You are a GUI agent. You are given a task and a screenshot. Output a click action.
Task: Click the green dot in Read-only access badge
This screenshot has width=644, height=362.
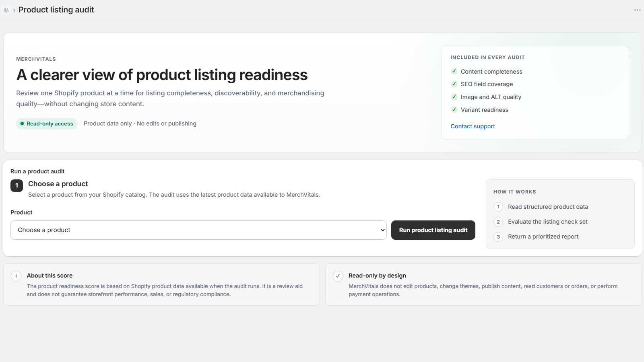[22, 123]
